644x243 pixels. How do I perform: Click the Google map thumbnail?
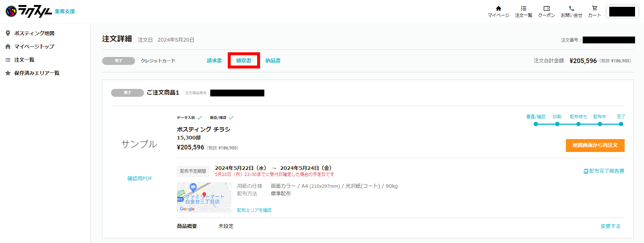pyautogui.click(x=204, y=197)
